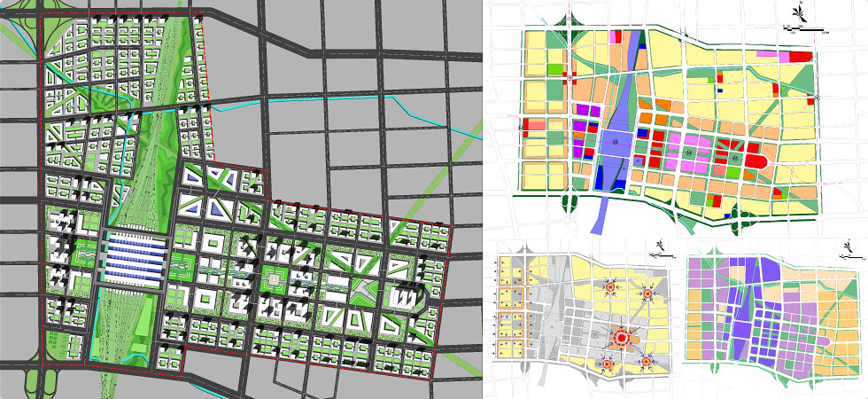
Task: Select the square plaza with central green monument
Action: coord(272,281)
